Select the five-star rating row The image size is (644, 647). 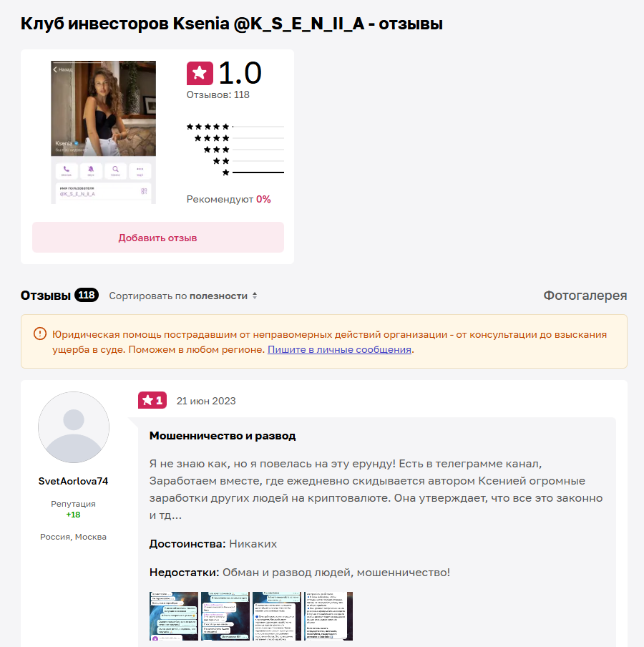point(235,127)
